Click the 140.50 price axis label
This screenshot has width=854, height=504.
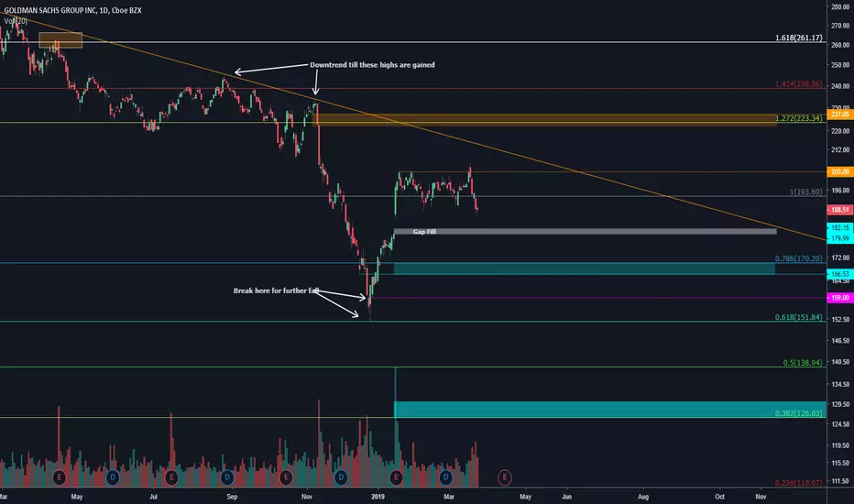pos(840,362)
